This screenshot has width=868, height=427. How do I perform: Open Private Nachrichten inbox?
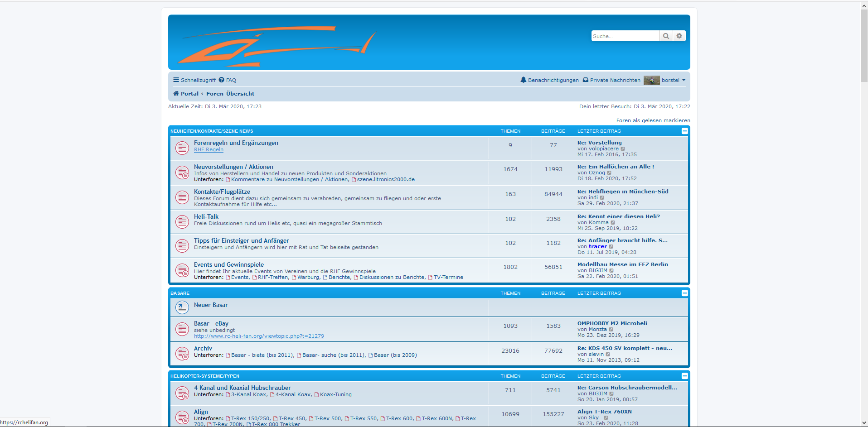pyautogui.click(x=611, y=80)
